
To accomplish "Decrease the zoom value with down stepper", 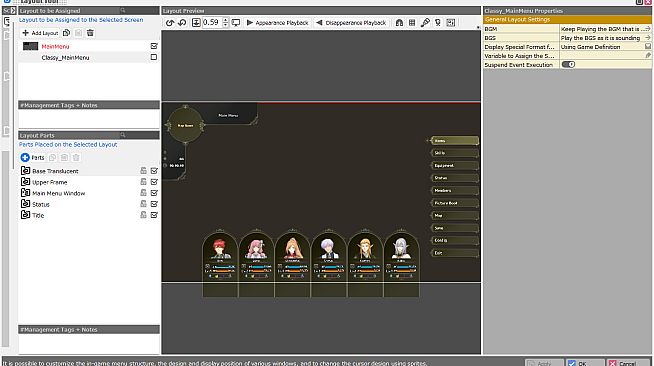I will (226, 25).
